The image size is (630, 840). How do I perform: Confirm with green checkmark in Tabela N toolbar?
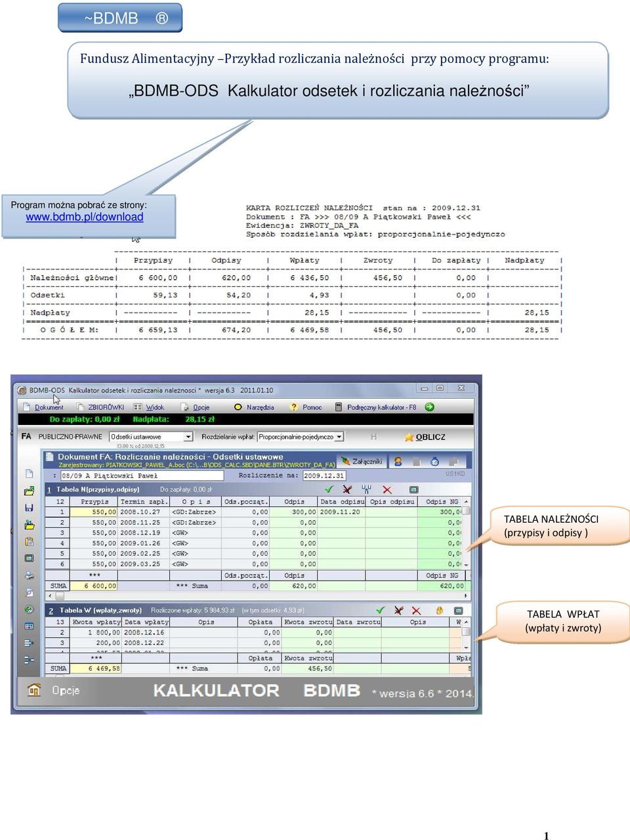tap(329, 489)
